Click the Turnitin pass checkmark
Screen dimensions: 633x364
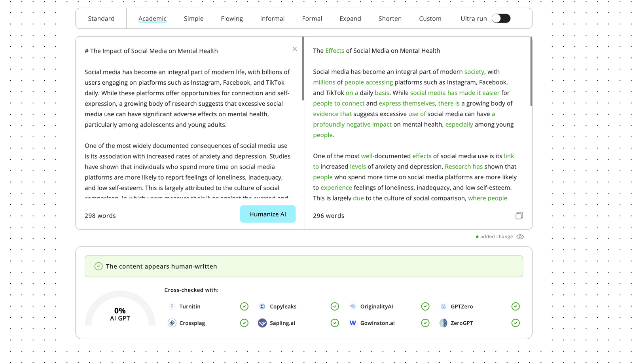point(244,307)
